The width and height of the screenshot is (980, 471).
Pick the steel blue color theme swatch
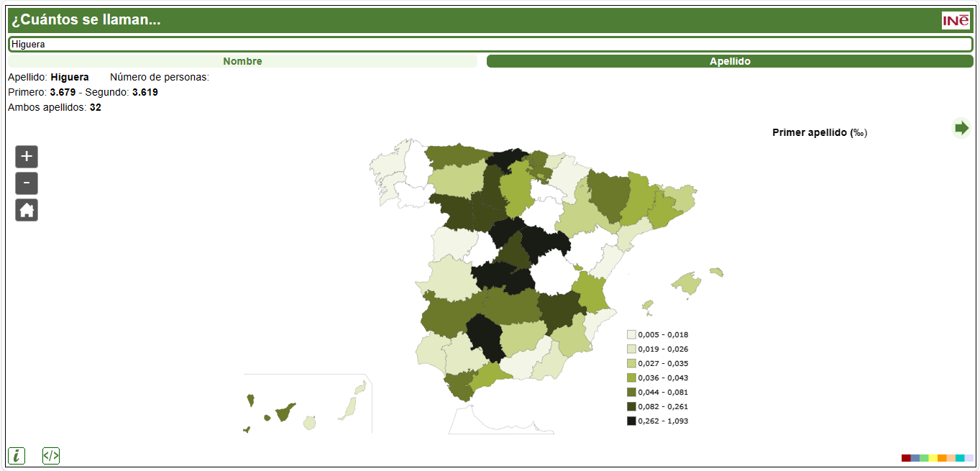pyautogui.click(x=915, y=458)
